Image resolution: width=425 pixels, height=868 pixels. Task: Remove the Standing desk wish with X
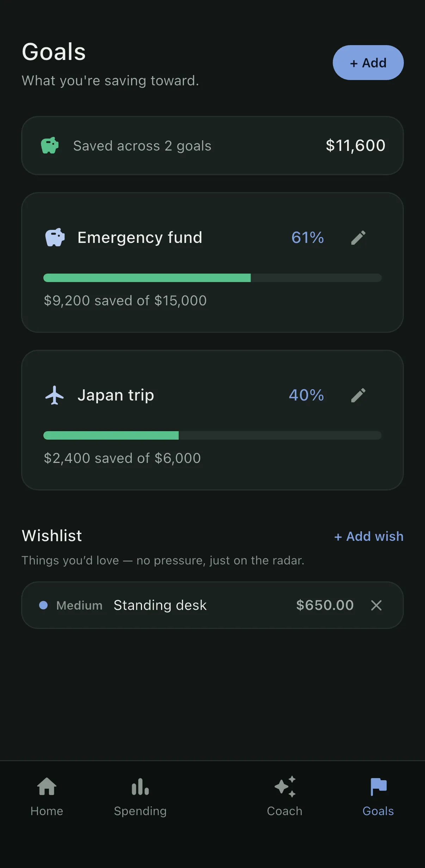[376, 605]
